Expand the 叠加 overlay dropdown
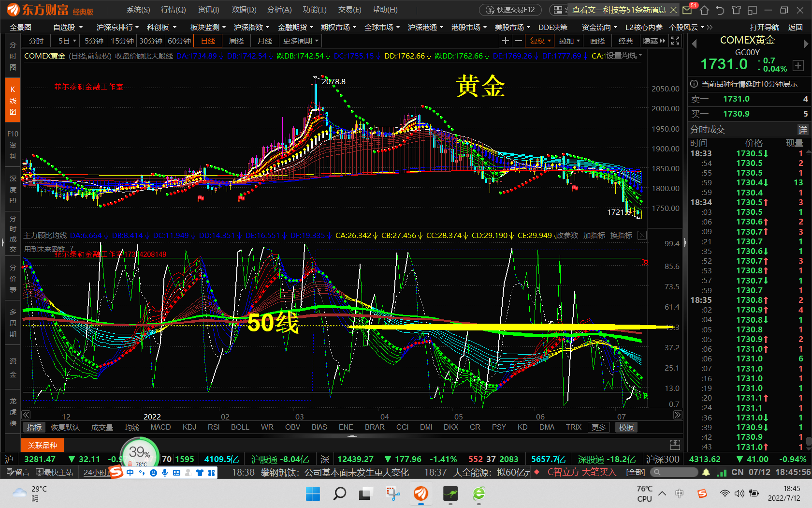Screen dimensions: 812x508 click(569, 41)
